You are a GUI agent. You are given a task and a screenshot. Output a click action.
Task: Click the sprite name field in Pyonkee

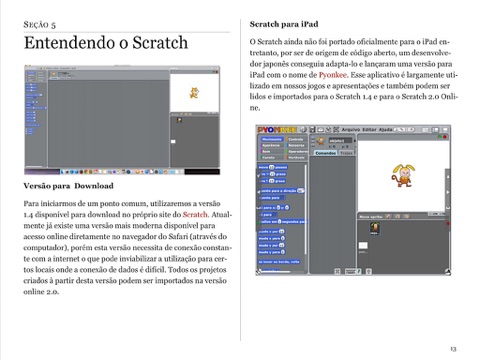click(x=340, y=140)
